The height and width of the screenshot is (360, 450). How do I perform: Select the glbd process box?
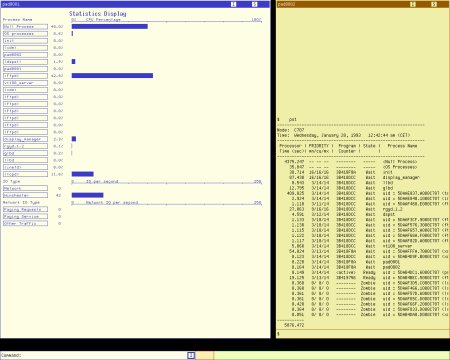pyautogui.click(x=25, y=153)
